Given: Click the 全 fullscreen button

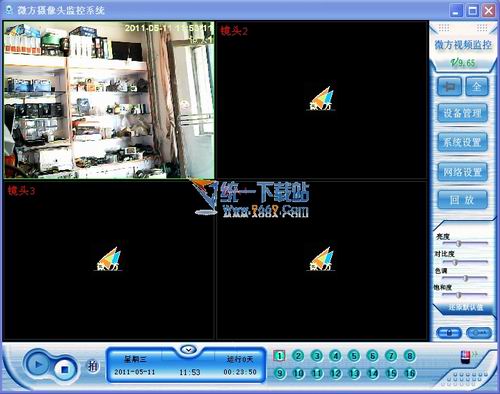Looking at the screenshot, I should coord(477,87).
